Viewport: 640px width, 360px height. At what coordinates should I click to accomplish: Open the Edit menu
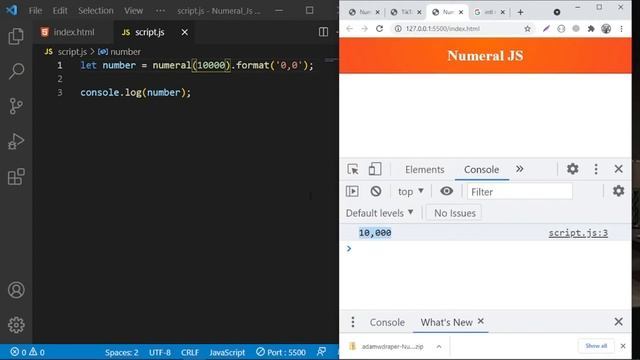[60, 11]
